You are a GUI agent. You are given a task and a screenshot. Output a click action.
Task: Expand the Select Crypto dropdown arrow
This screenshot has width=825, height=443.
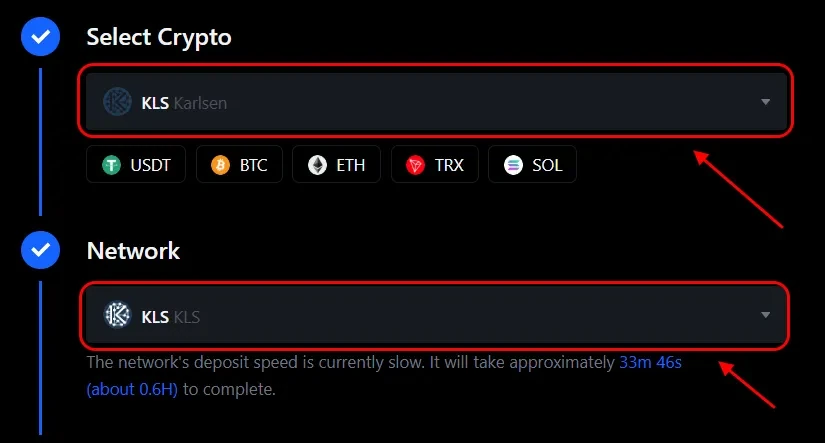tap(765, 102)
